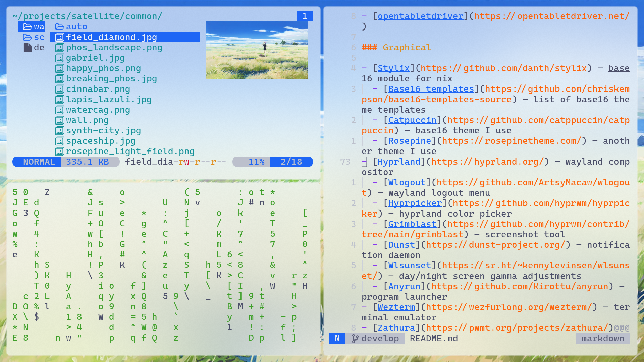Click the image icon beside wall.png
This screenshot has height=362, width=644.
[x=60, y=120]
